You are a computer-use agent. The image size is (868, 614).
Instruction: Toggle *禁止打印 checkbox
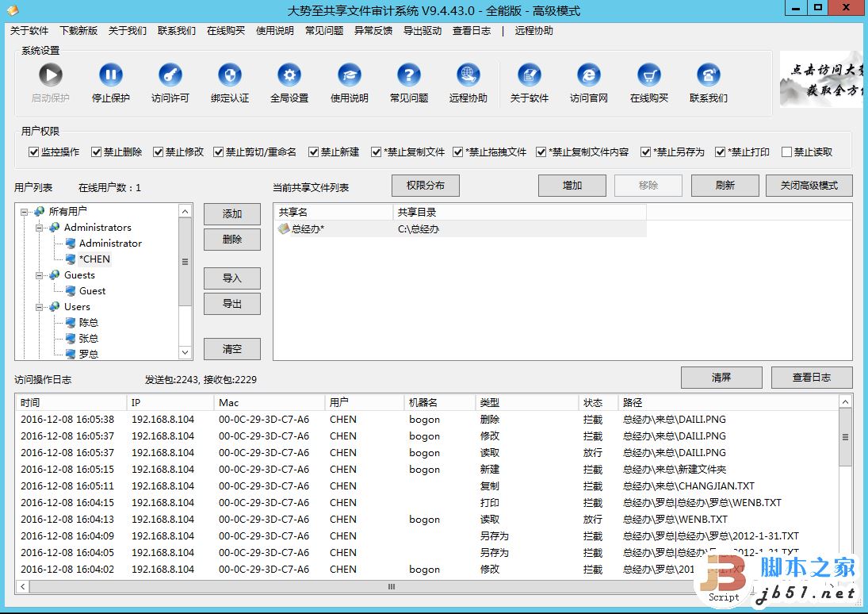721,152
